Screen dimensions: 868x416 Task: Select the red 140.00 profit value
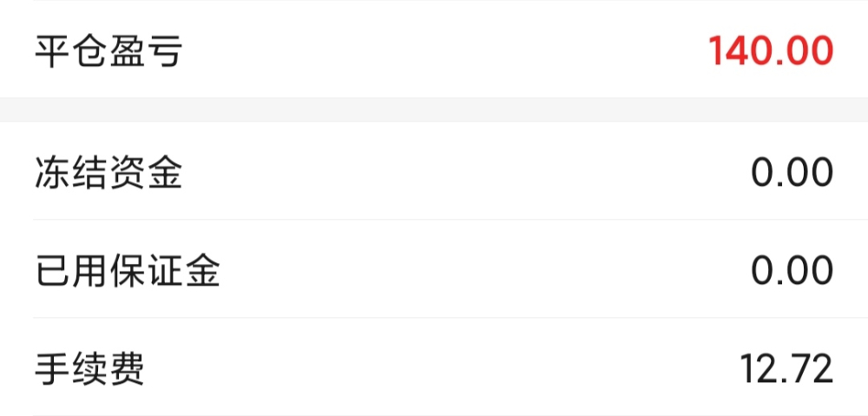click(771, 51)
